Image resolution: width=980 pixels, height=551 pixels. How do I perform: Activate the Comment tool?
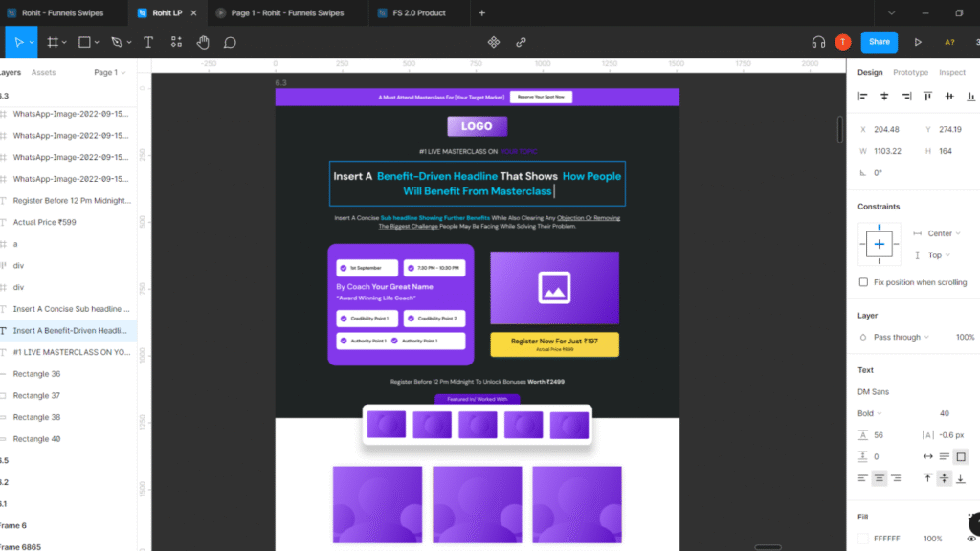point(230,42)
